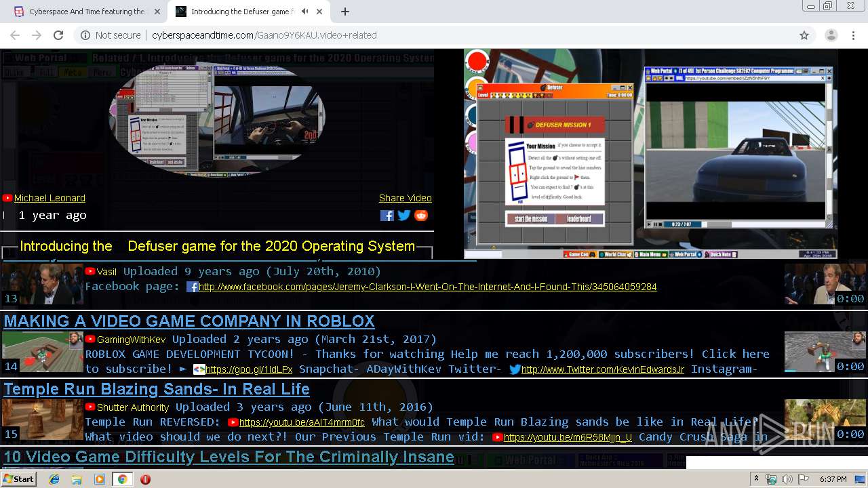Mute the Defuser game tab audio
The image size is (868, 488).
pyautogui.click(x=305, y=12)
